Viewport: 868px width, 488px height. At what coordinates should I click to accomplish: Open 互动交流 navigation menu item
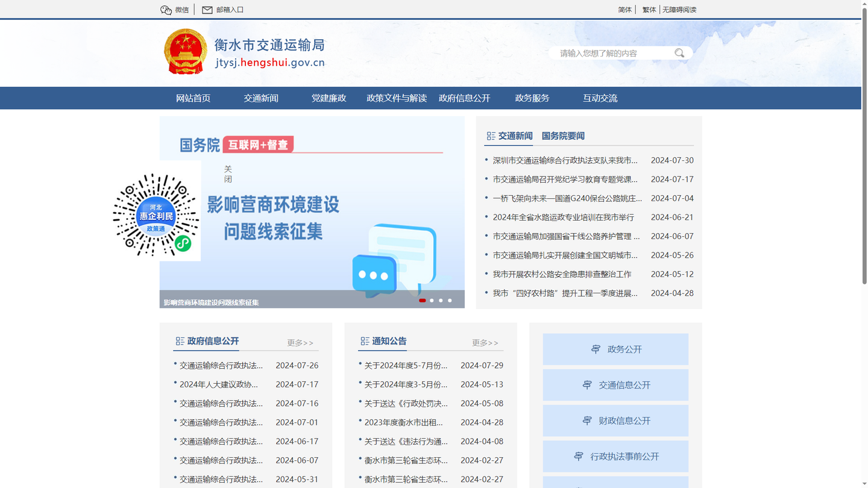coord(600,98)
